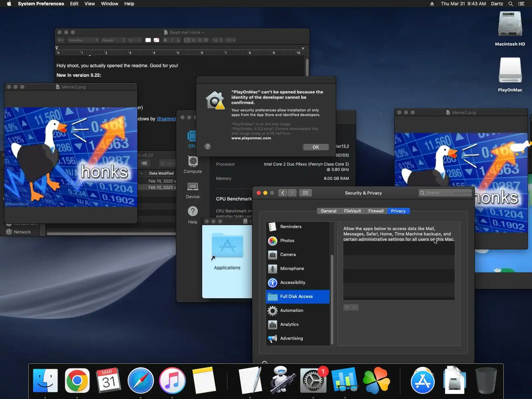Open the Edit menu
Screen dimensions: 532x399
(x=74, y=4)
